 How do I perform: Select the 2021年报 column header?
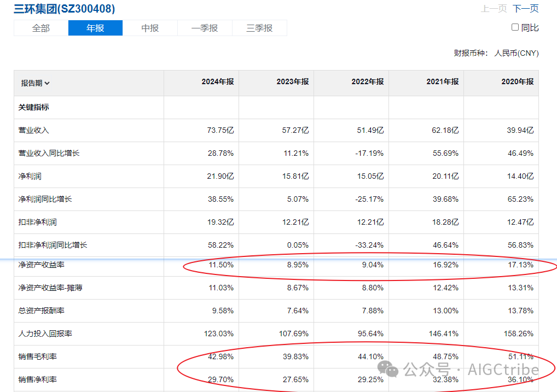(x=442, y=81)
